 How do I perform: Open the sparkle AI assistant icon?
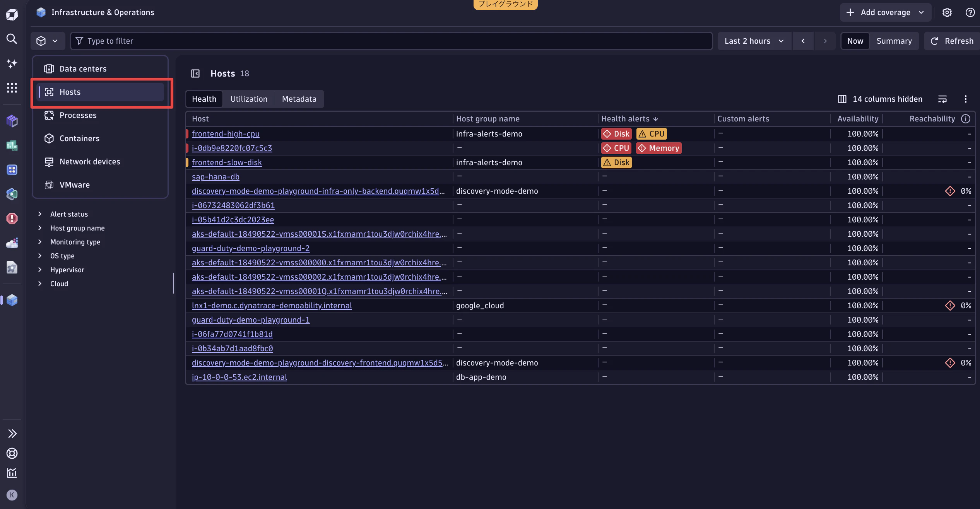12,63
